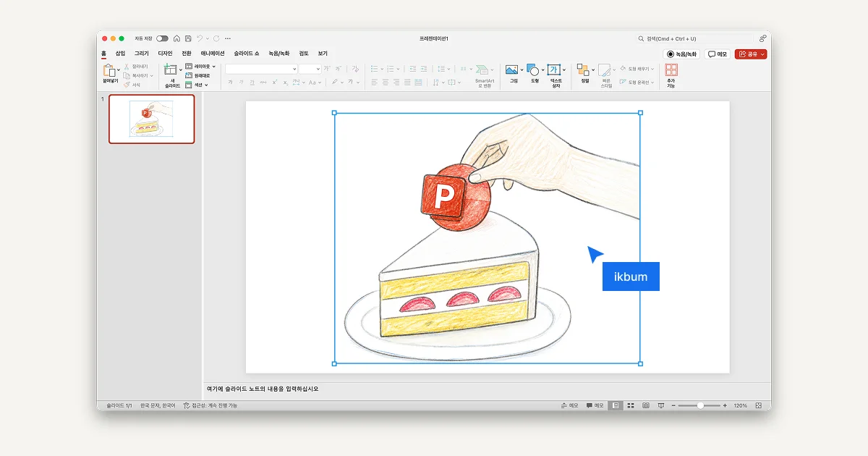Image resolution: width=868 pixels, height=456 pixels.
Task: Switch to Slide Sorter view in status bar
Action: pyautogui.click(x=631, y=405)
